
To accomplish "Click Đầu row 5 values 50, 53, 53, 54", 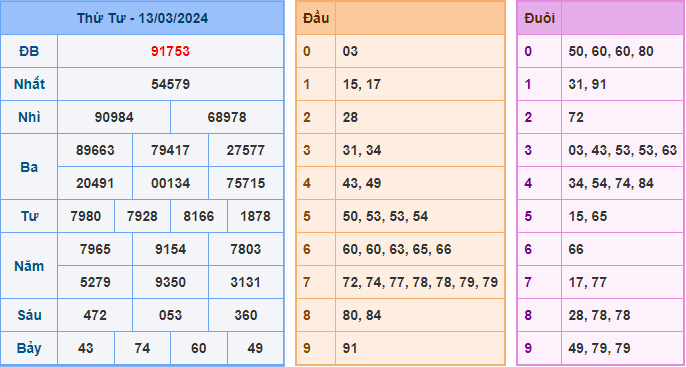I will click(x=385, y=216).
